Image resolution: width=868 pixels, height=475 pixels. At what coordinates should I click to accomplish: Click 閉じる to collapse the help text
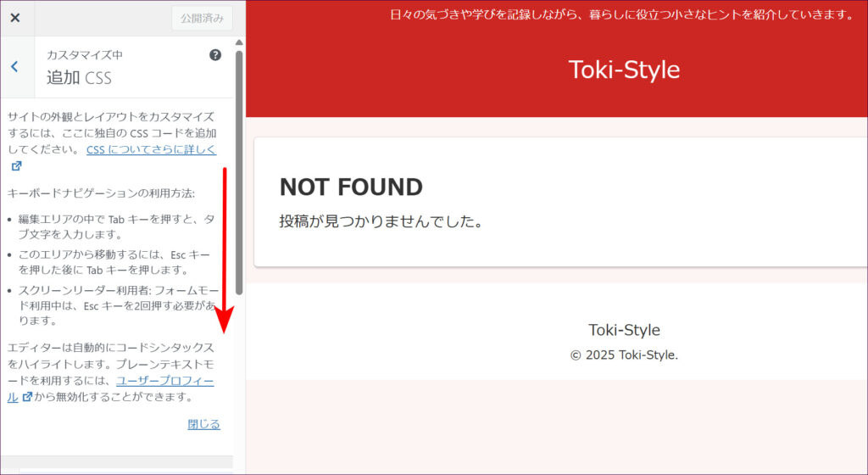(x=203, y=424)
